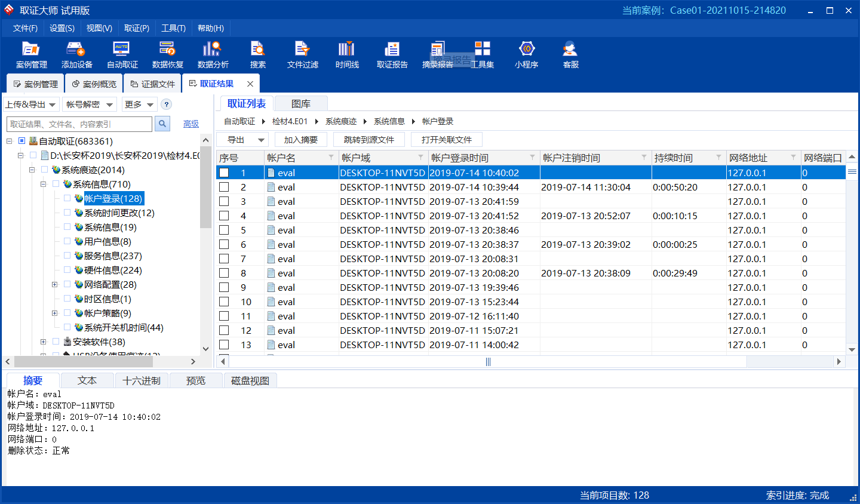This screenshot has width=860, height=504.
Task: Click the magnifier search button beside the search box
Action: (x=162, y=124)
